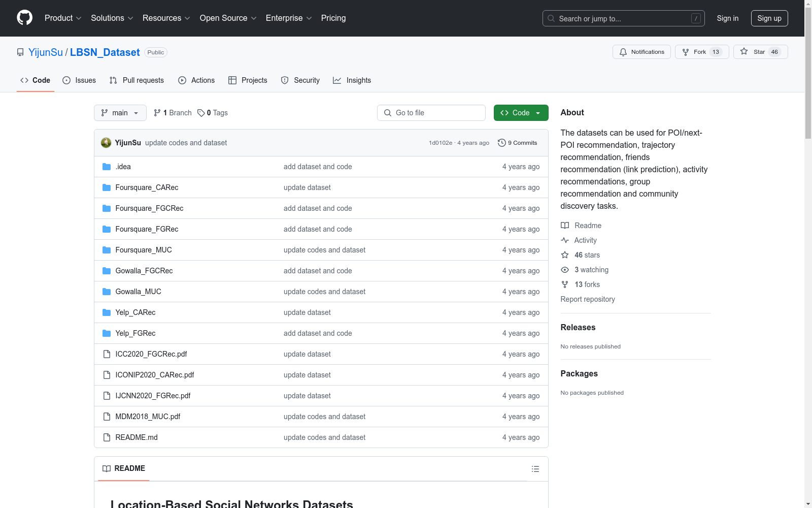This screenshot has height=508, width=812.
Task: Click the ICC2020_FGCRec.pdf file icon
Action: [107, 354]
